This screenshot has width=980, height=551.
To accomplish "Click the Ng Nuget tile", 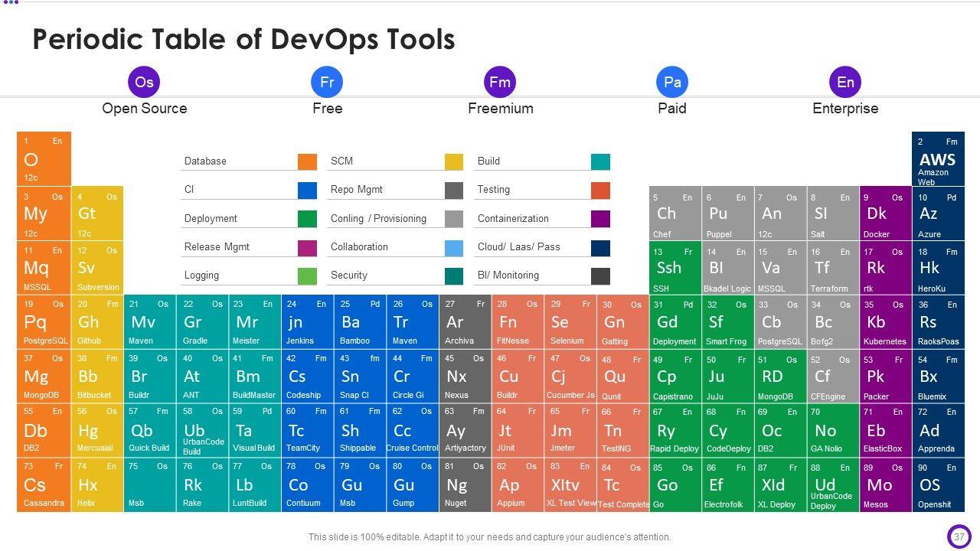I will point(465,485).
